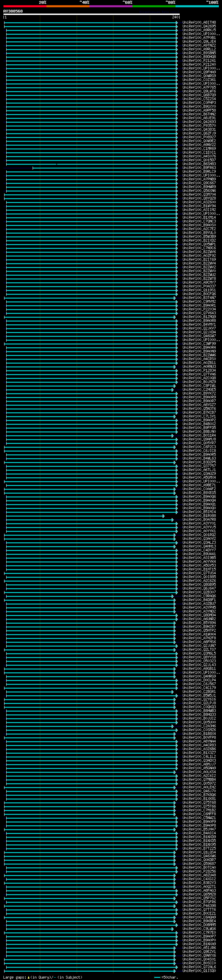222x980 pixels.
Task: Select hit label UniRef100_B4VMY1
Action: point(199,324)
